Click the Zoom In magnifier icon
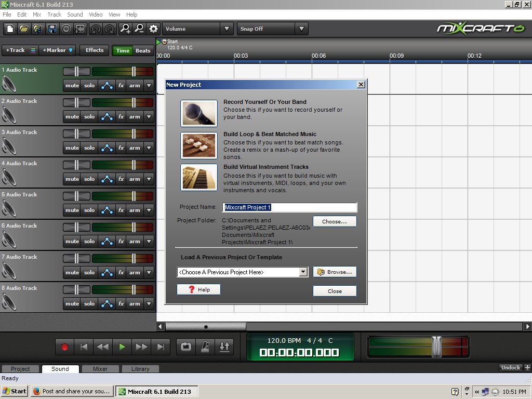532x399 pixels. point(125,29)
